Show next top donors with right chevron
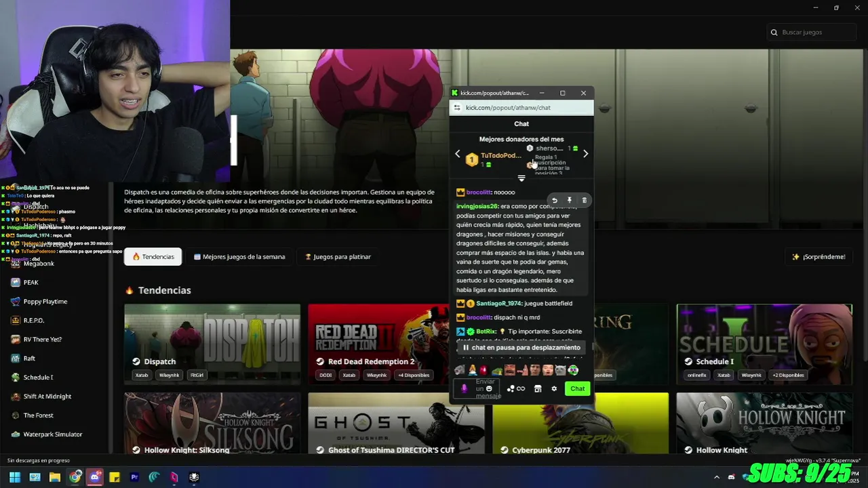 tap(585, 154)
